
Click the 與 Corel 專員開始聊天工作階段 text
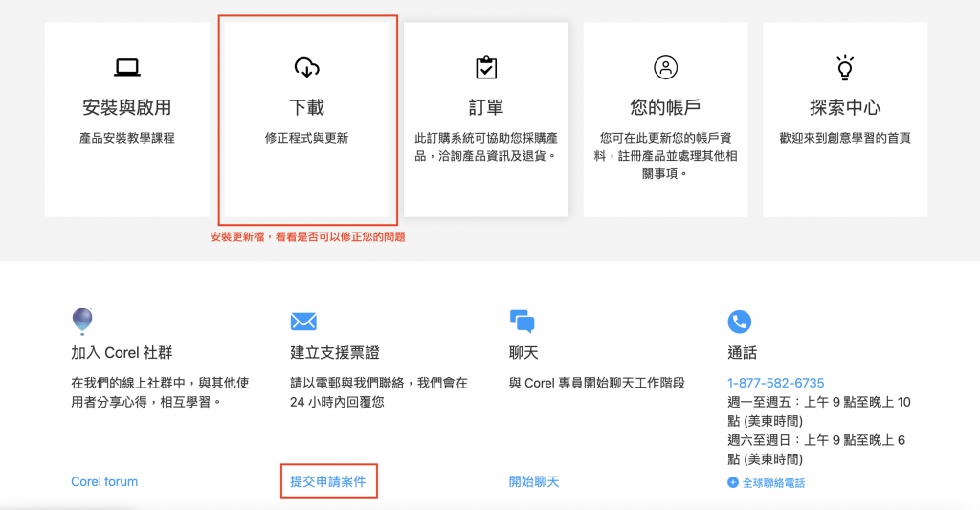(597, 383)
